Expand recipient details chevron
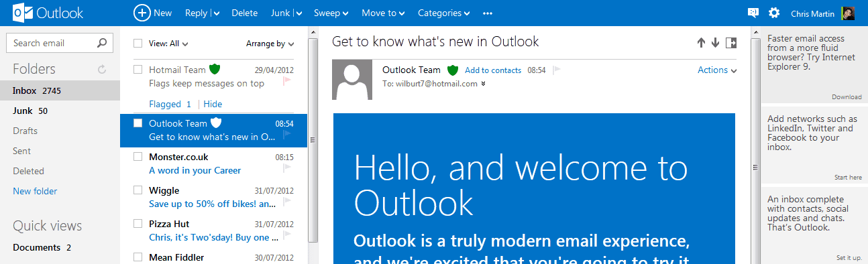Viewport: 868px width, 264px height. 484,84
